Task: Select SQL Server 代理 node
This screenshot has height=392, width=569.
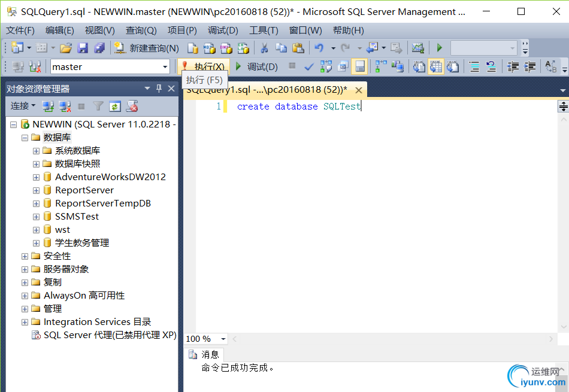Action: pos(110,335)
